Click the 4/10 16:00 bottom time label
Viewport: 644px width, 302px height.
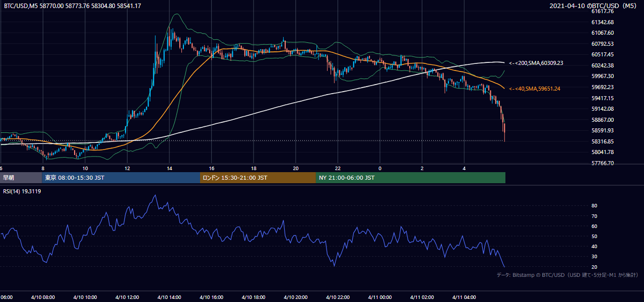coord(212,297)
